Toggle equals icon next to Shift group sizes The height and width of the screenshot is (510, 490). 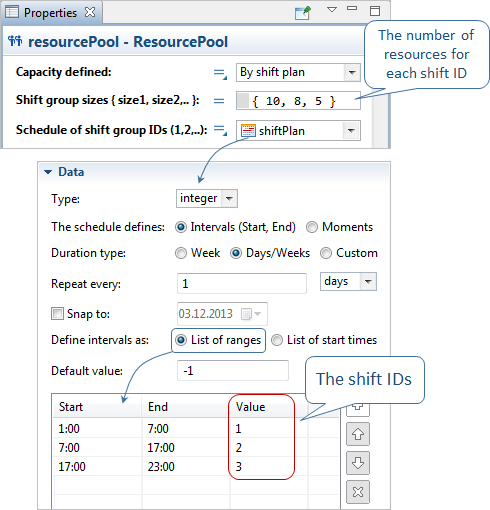coord(219,101)
